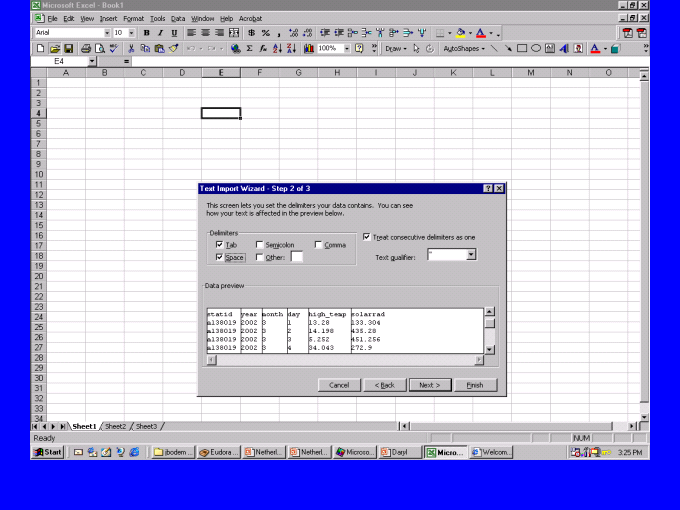Toggle Underline formatting in the toolbar
Image resolution: width=680 pixels, height=510 pixels.
[174, 33]
